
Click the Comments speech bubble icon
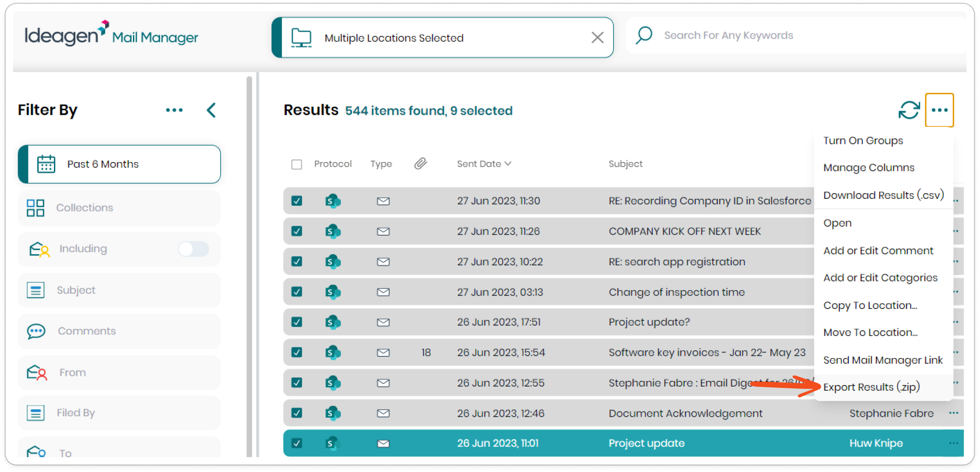point(36,331)
